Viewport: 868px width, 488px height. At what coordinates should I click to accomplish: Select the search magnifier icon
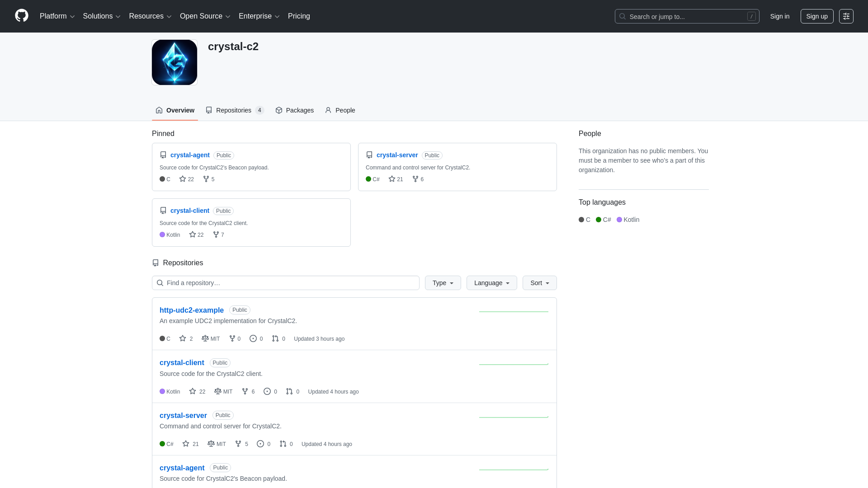[623, 16]
